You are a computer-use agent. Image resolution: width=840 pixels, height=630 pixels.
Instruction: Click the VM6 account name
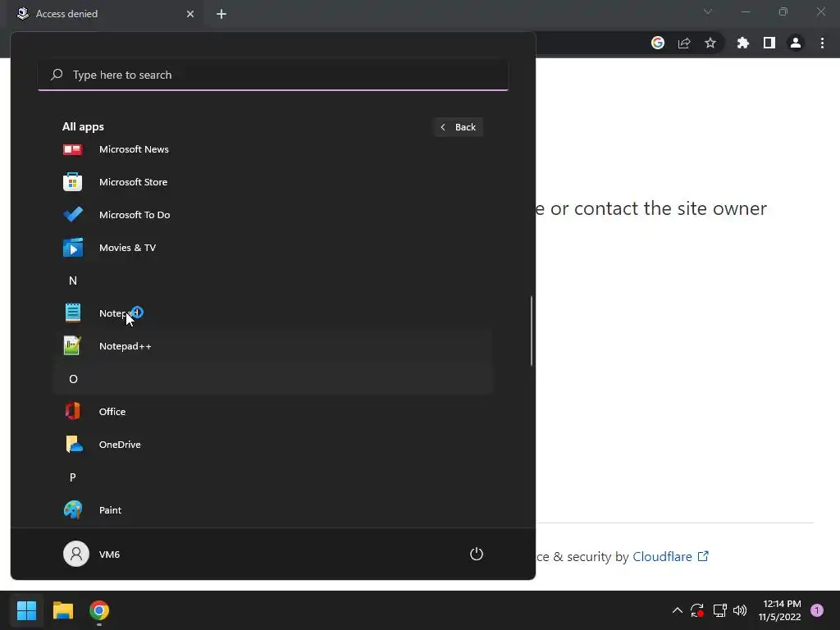[109, 555]
